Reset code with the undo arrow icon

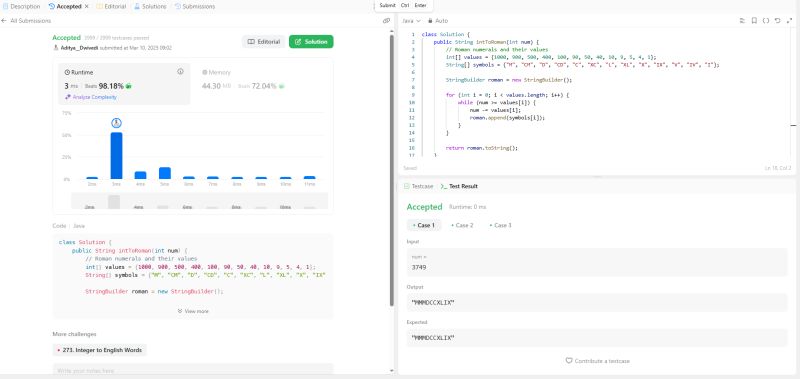coord(777,21)
